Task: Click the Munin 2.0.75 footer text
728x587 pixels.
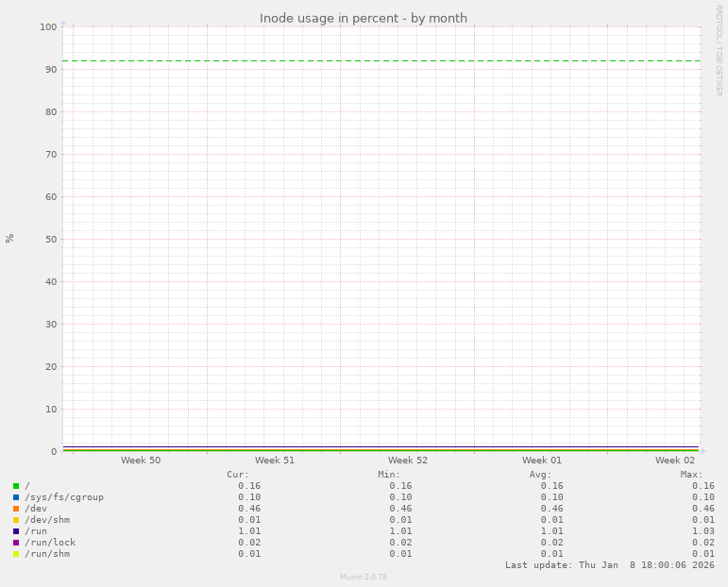Action: point(364,577)
